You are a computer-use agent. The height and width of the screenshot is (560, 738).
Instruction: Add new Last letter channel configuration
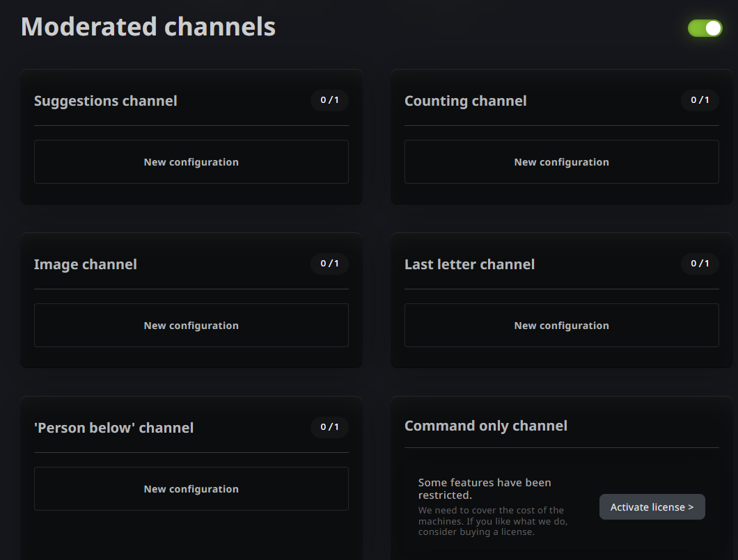pos(561,326)
